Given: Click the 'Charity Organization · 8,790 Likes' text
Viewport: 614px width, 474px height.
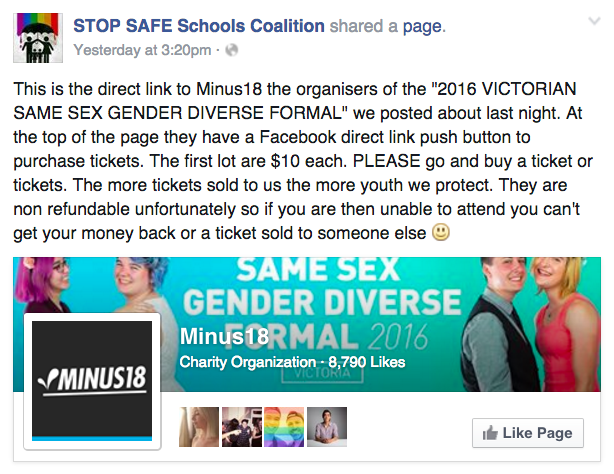Looking at the screenshot, I should click(x=292, y=362).
